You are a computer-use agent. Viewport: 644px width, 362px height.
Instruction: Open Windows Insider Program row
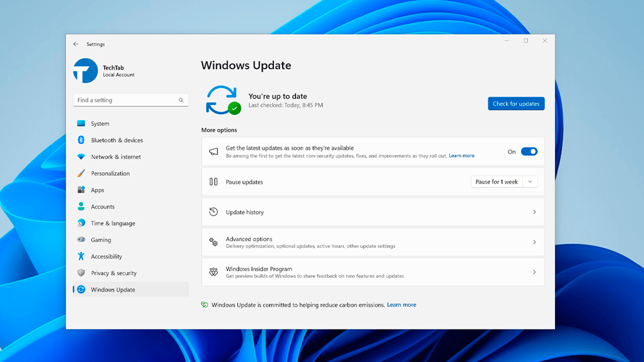[x=373, y=272]
